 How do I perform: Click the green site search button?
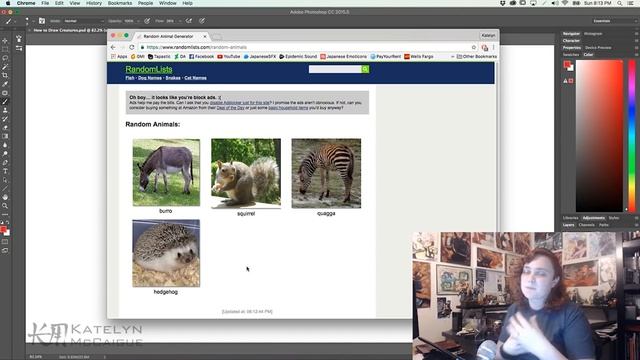point(365,69)
